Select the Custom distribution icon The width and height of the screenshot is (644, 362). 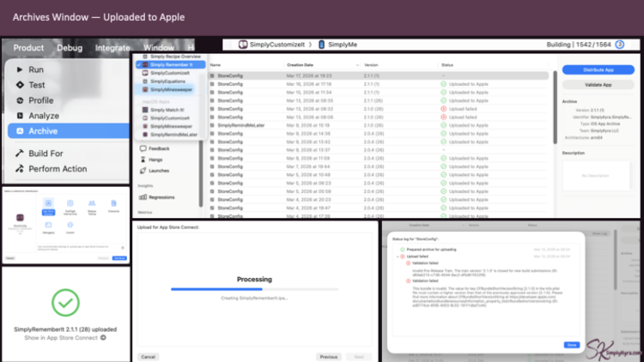[70, 225]
